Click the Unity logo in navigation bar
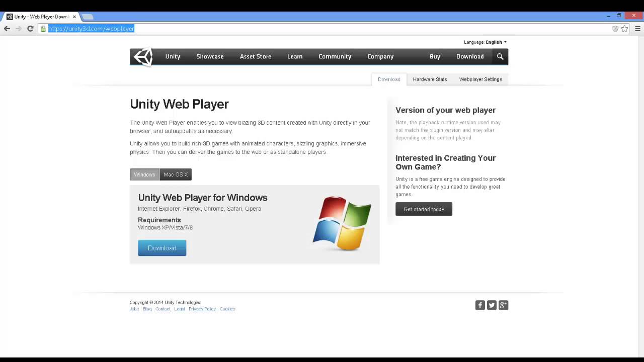 click(143, 57)
